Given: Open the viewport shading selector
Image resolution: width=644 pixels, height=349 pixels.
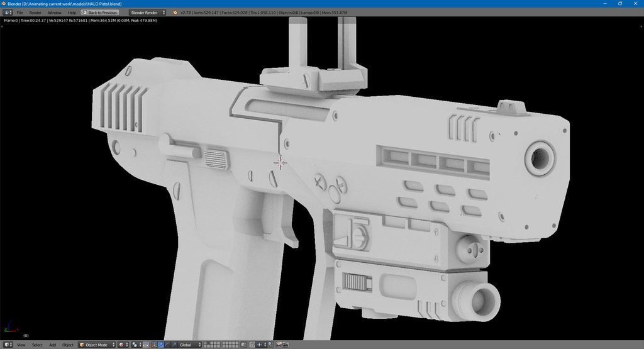Looking at the screenshot, I should [x=123, y=345].
